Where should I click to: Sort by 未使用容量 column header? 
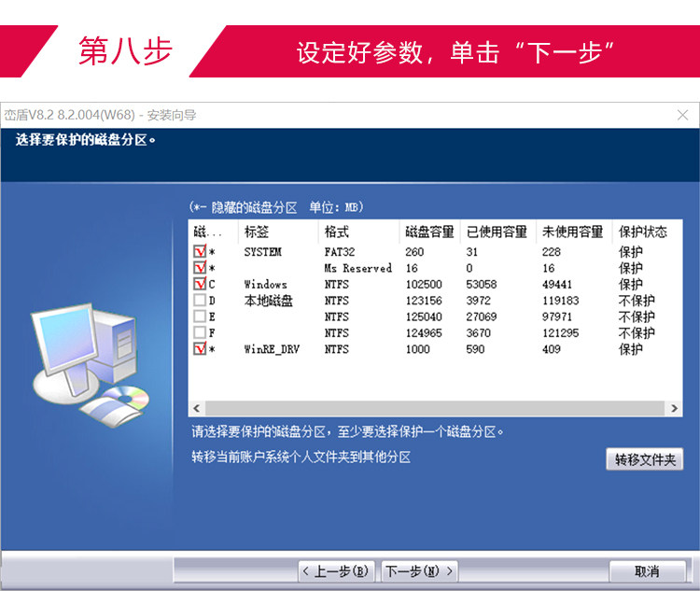(x=574, y=232)
